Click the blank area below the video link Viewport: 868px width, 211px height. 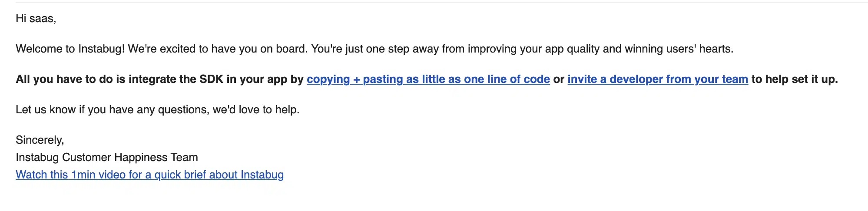[434, 198]
